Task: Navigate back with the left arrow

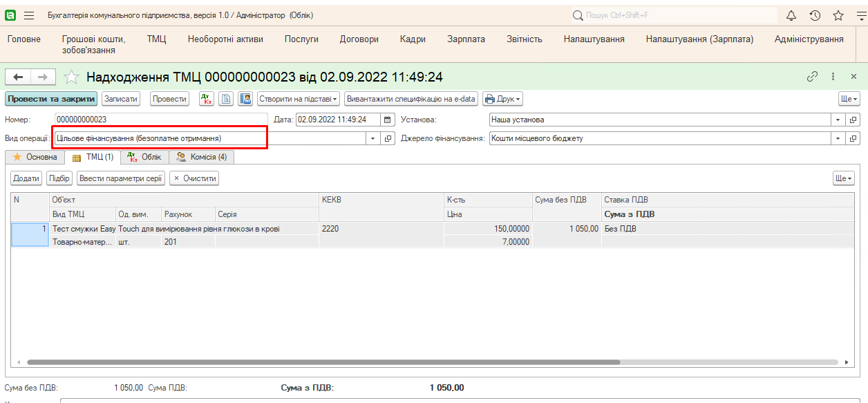Action: click(19, 77)
